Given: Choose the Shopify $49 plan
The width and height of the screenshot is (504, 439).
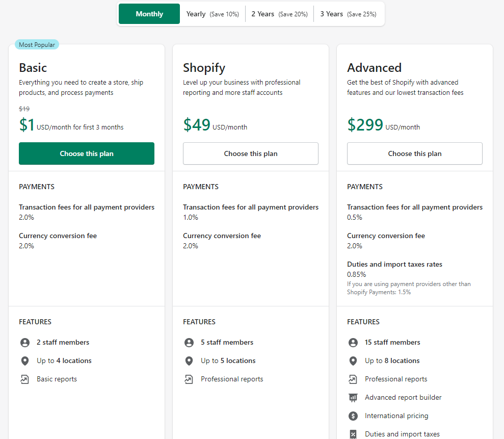Looking at the screenshot, I should click(x=251, y=153).
